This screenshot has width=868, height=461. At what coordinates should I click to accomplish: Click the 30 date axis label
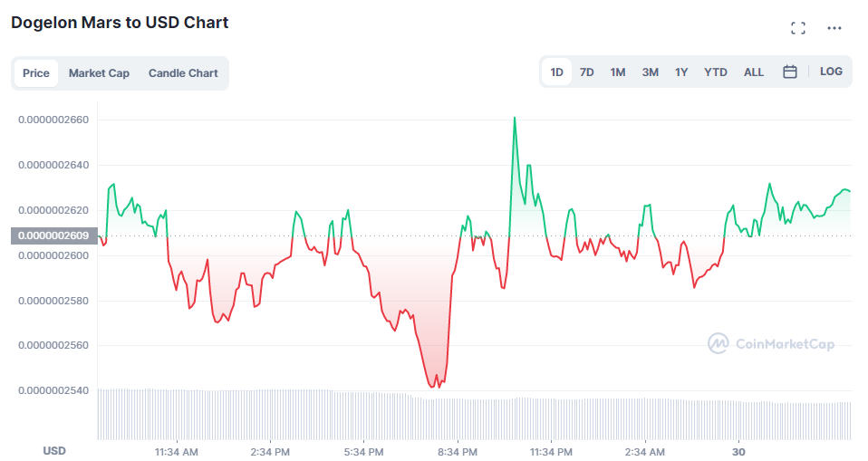(x=738, y=452)
